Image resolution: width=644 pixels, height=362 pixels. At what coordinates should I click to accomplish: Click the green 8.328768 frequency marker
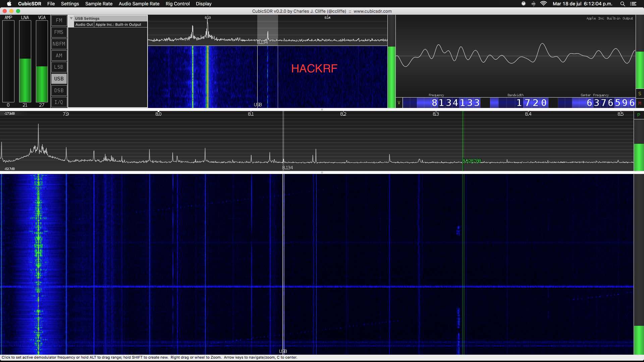pos(472,161)
